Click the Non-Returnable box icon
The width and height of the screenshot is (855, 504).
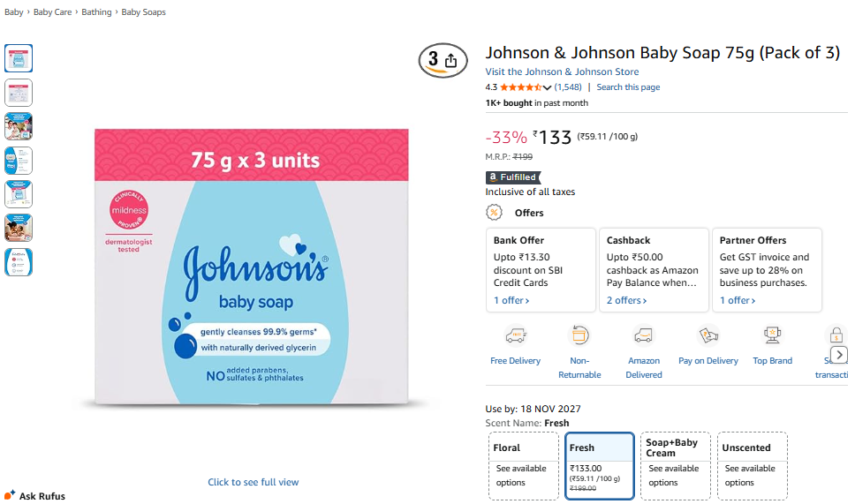click(579, 335)
